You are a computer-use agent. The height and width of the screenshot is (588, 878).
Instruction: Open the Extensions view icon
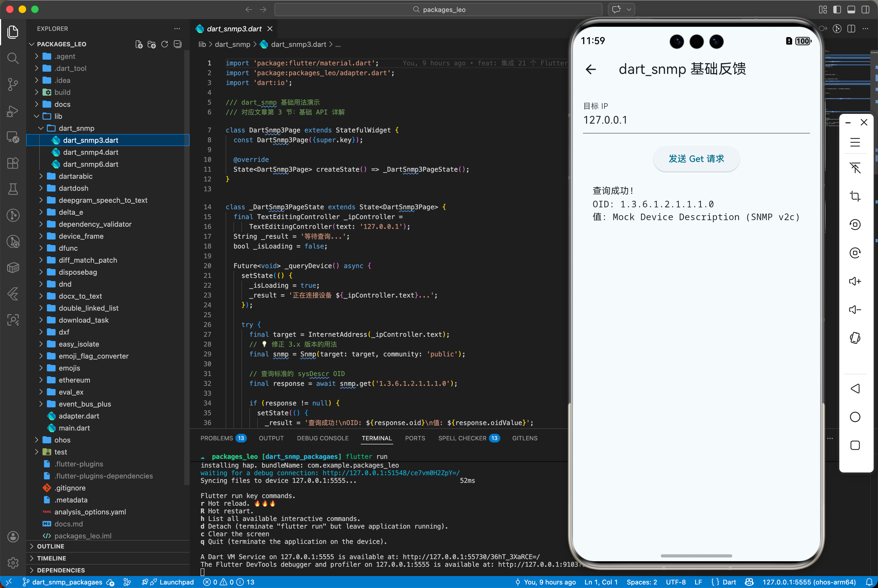pyautogui.click(x=13, y=163)
